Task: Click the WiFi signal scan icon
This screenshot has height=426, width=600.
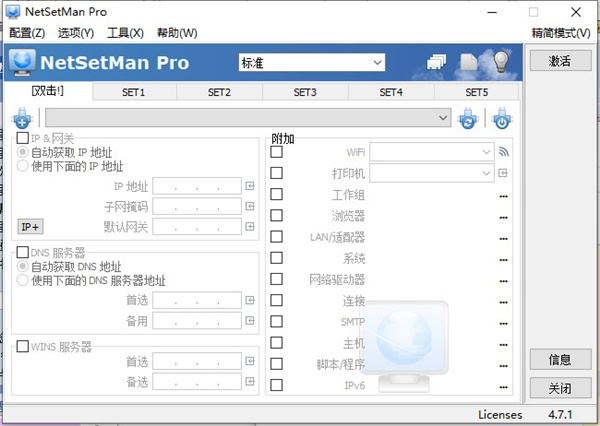Action: (x=504, y=152)
